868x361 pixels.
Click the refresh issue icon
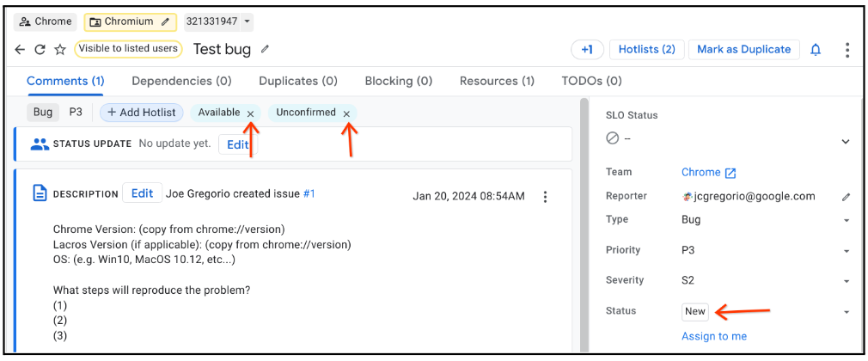click(x=40, y=50)
